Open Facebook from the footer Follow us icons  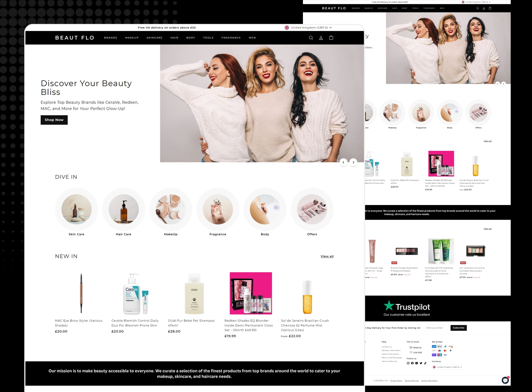412,363
